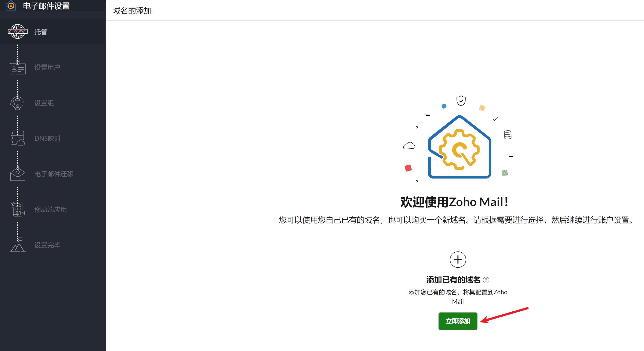
Task: Click the 电子邮件迁移 envelope icon
Action: [x=18, y=174]
